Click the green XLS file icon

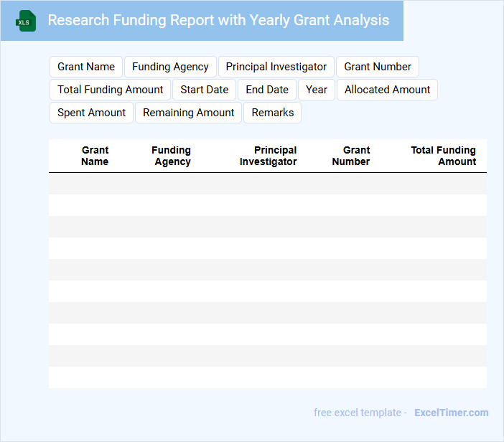[x=26, y=21]
